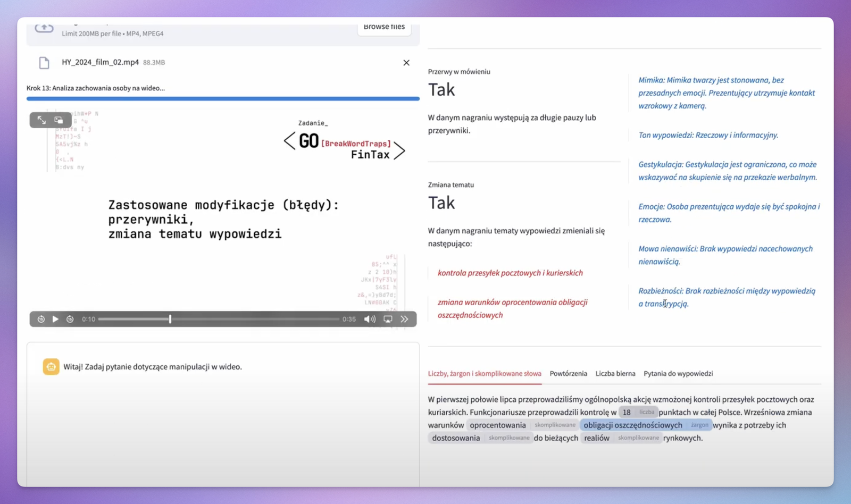Select the Liczby, żargon i skomplikowane słowa tab
The width and height of the screenshot is (851, 504).
pyautogui.click(x=485, y=374)
